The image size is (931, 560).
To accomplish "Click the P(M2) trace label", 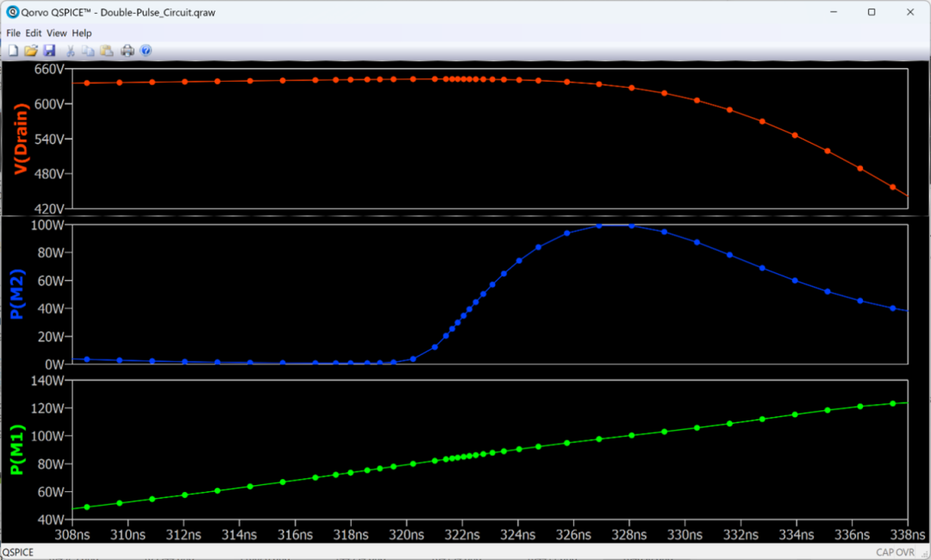I will (17, 295).
